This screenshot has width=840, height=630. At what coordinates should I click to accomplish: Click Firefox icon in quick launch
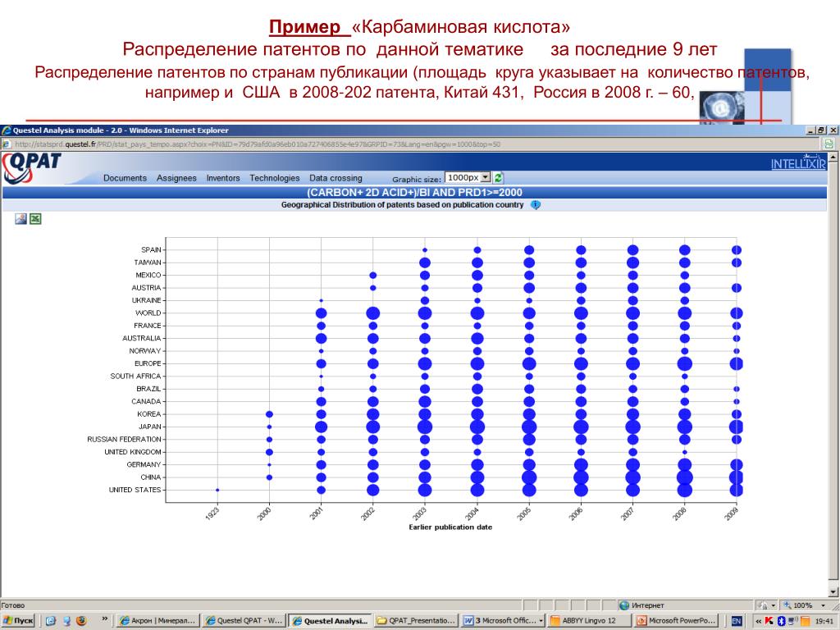pyautogui.click(x=82, y=620)
